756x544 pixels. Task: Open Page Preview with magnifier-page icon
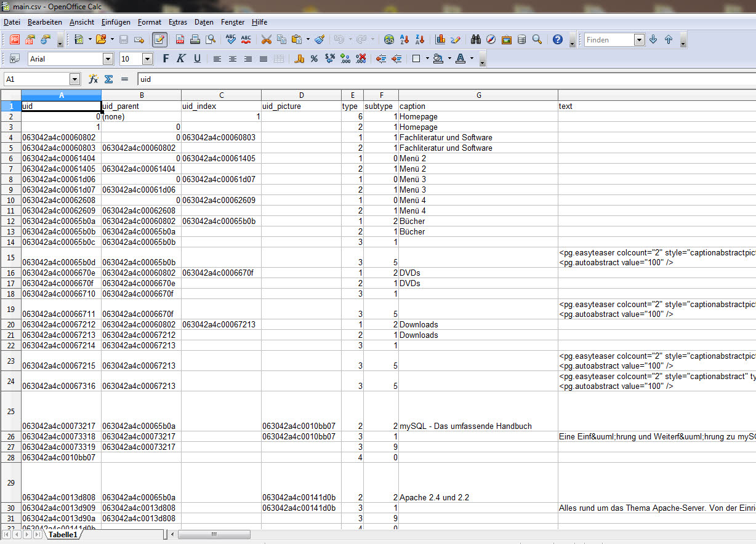[211, 39]
